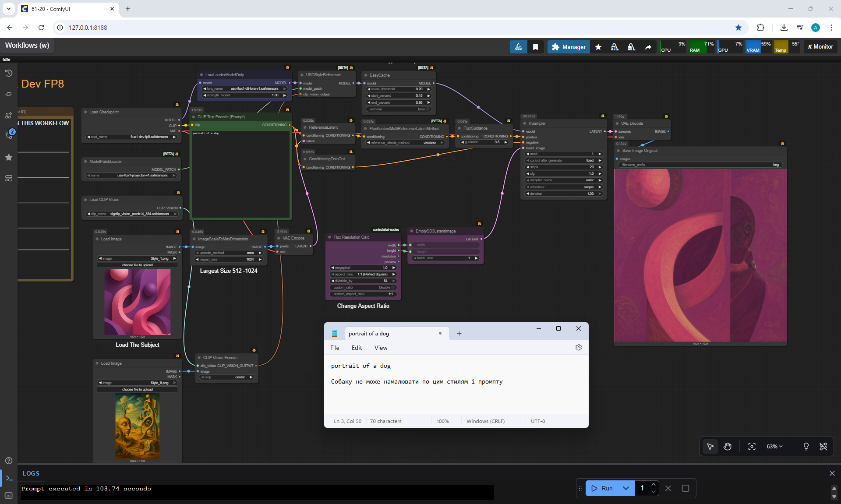Screen dimensions: 841x504
Task: Click the fit view icon
Action: click(x=752, y=446)
